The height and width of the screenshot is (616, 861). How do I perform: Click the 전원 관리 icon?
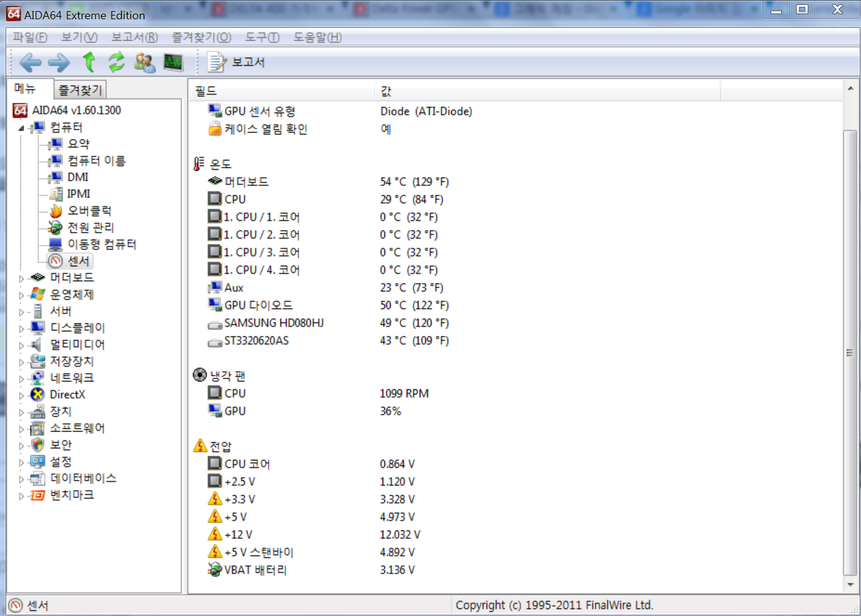(56, 227)
